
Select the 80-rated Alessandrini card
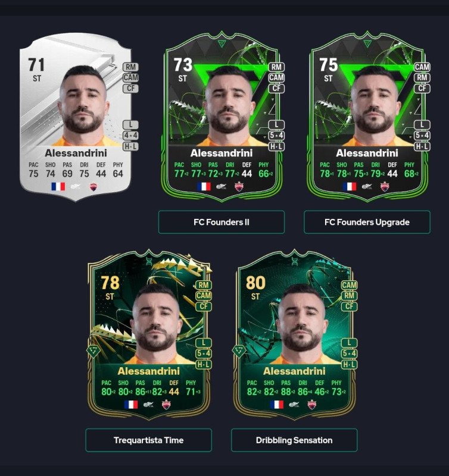(x=294, y=335)
